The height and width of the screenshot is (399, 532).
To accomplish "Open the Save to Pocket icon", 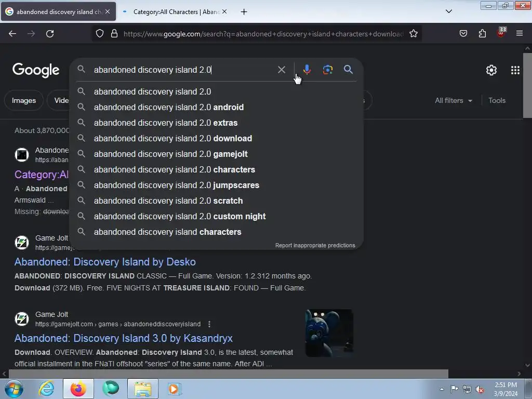I will [463, 34].
